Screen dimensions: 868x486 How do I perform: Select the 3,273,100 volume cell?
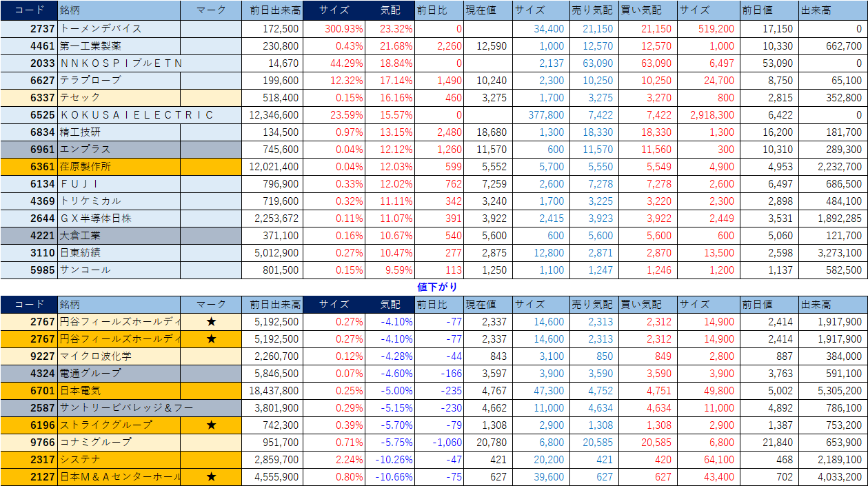coord(834,253)
